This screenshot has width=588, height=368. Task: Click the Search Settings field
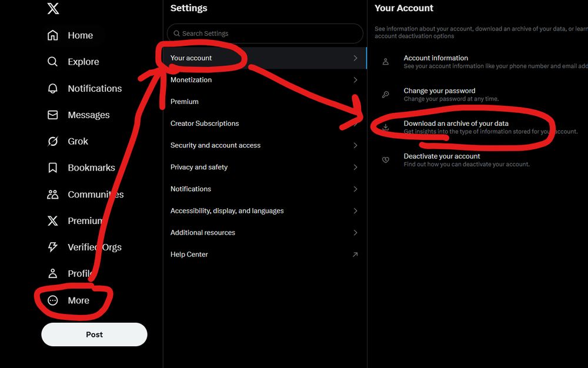click(x=265, y=34)
